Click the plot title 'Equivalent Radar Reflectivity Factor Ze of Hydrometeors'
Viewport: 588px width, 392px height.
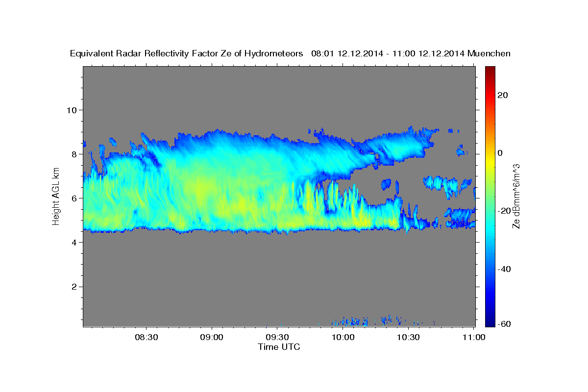pyautogui.click(x=187, y=54)
